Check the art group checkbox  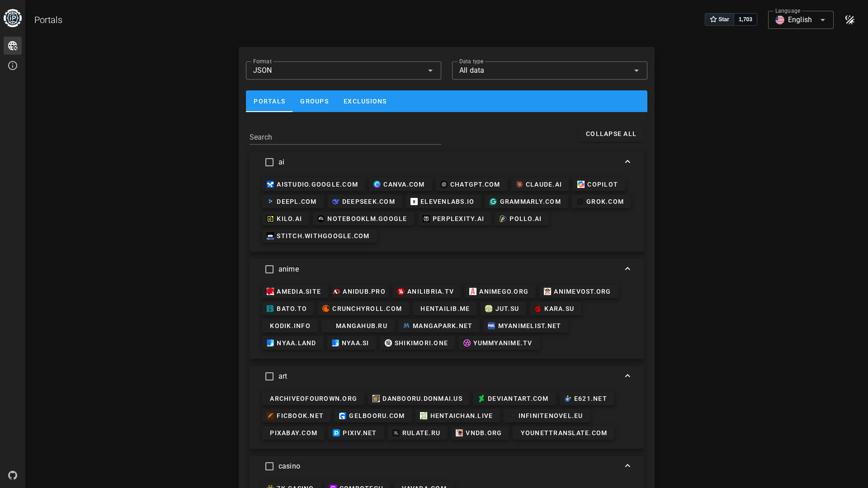point(269,376)
